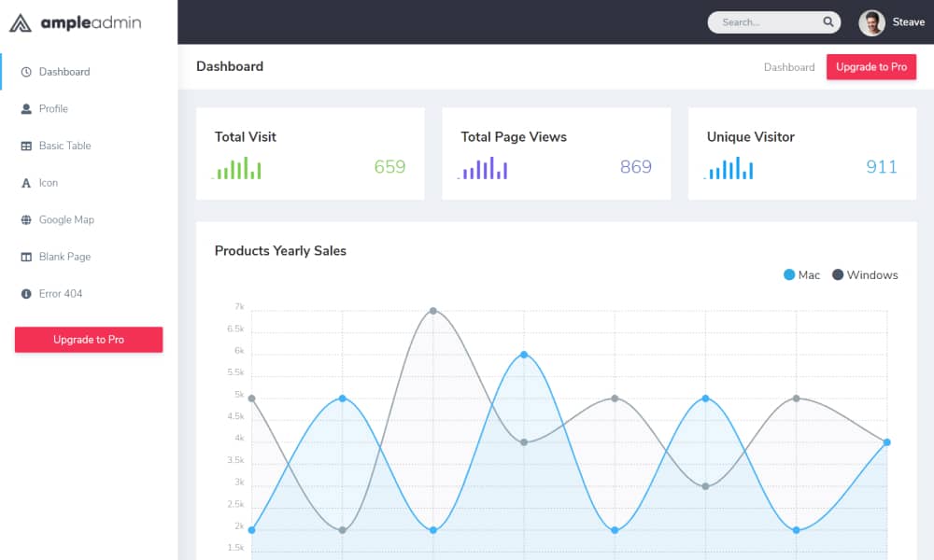
Task: Click the Profile user icon in sidebar
Action: [26, 109]
